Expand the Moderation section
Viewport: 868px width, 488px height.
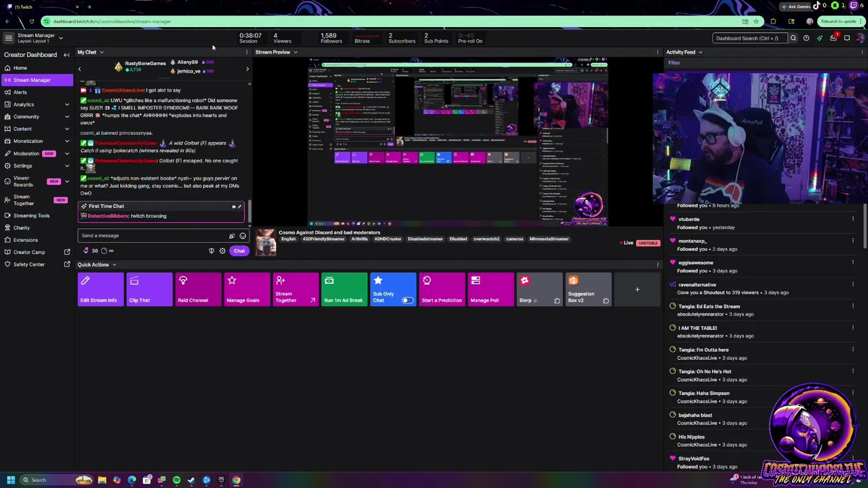66,153
